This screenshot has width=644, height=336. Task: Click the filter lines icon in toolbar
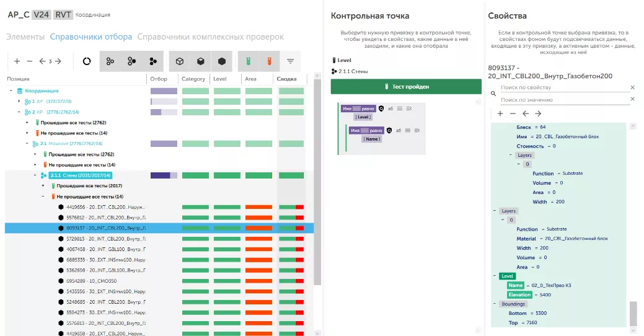pos(290,61)
